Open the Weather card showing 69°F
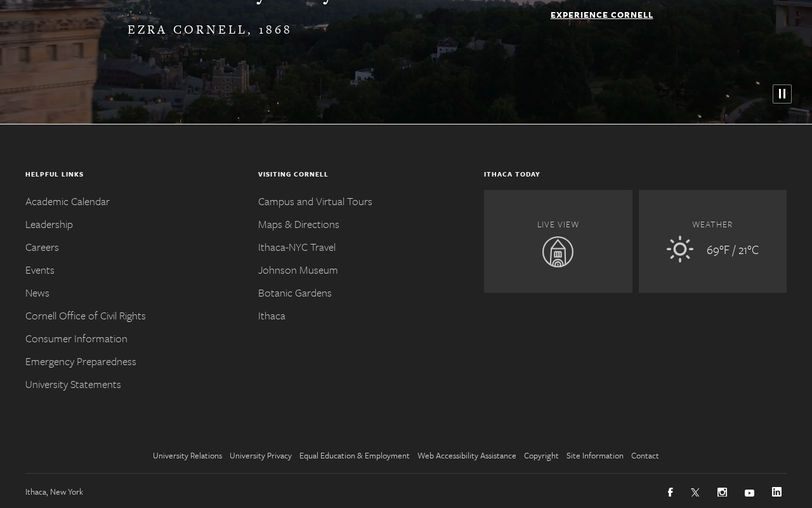The height and width of the screenshot is (508, 812). point(712,241)
